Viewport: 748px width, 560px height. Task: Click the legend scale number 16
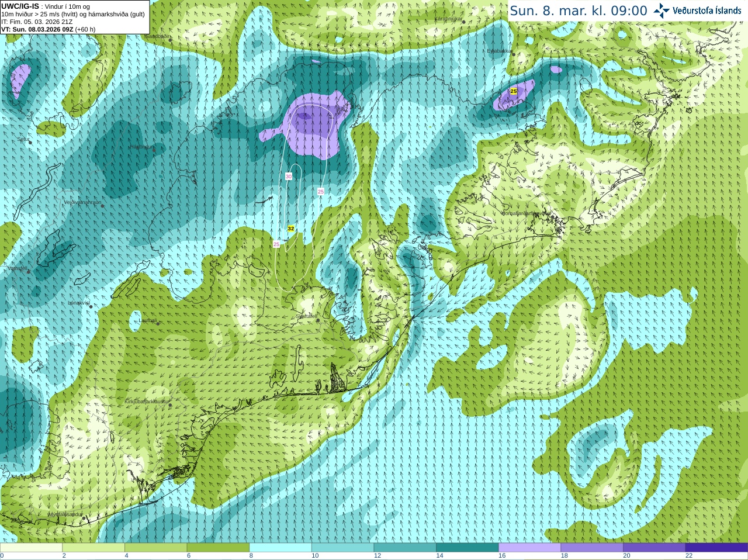coord(502,556)
